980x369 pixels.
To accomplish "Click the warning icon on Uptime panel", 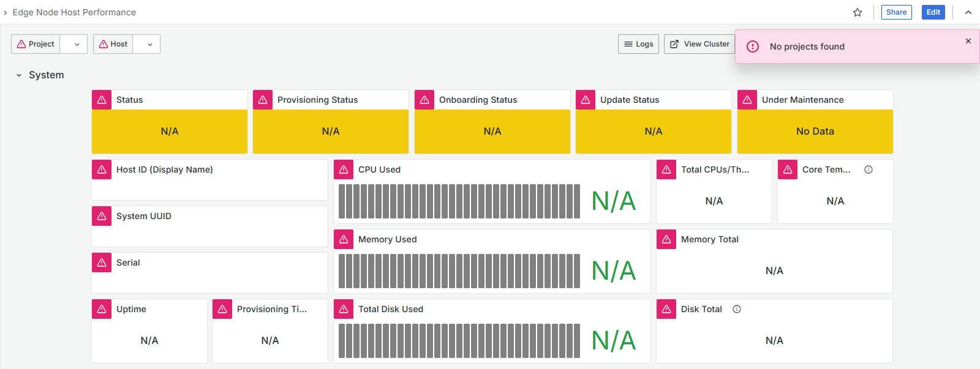I will pyautogui.click(x=102, y=309).
